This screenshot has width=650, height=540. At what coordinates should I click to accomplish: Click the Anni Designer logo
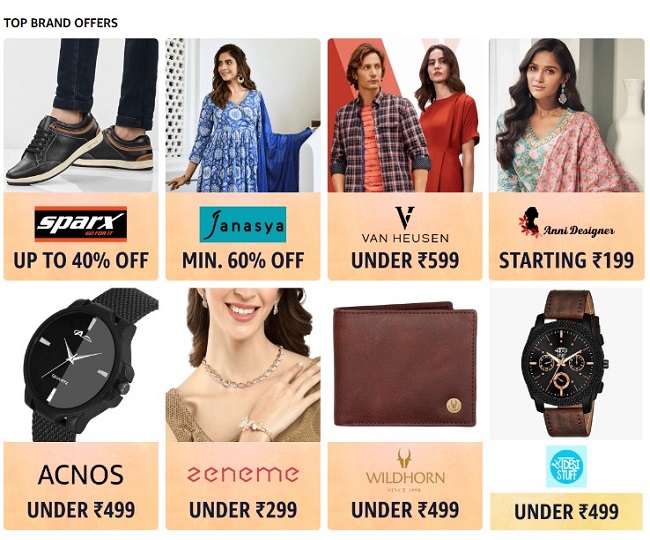click(x=566, y=224)
